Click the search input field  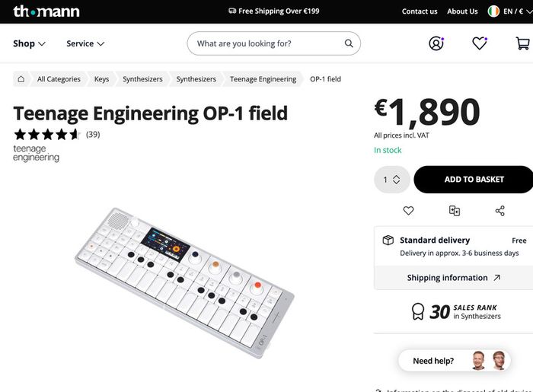coord(270,43)
